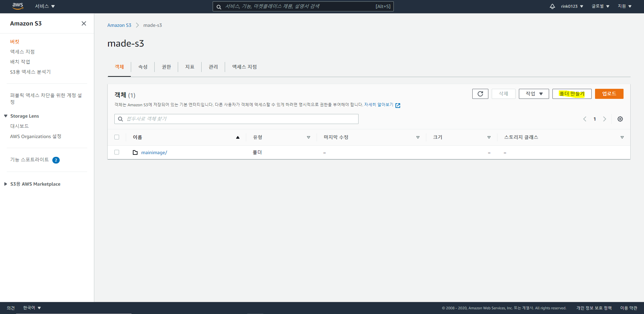Sort by 유형 column arrow

[x=309, y=137]
